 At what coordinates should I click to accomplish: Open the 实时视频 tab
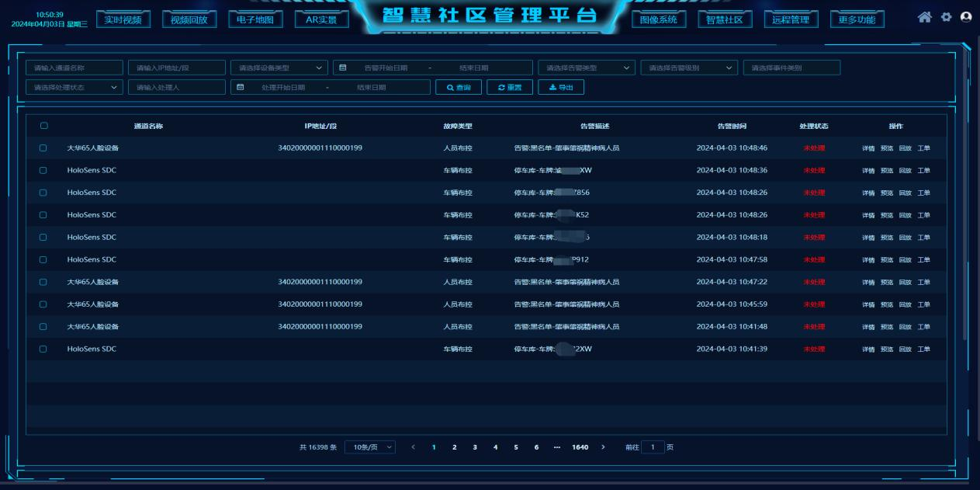(123, 19)
